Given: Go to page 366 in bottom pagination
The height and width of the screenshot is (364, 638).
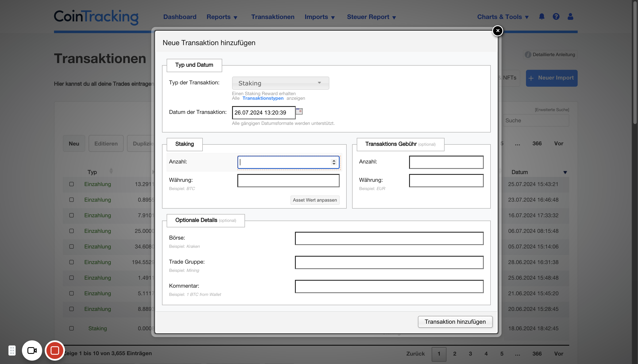Looking at the screenshot, I should pyautogui.click(x=537, y=354).
